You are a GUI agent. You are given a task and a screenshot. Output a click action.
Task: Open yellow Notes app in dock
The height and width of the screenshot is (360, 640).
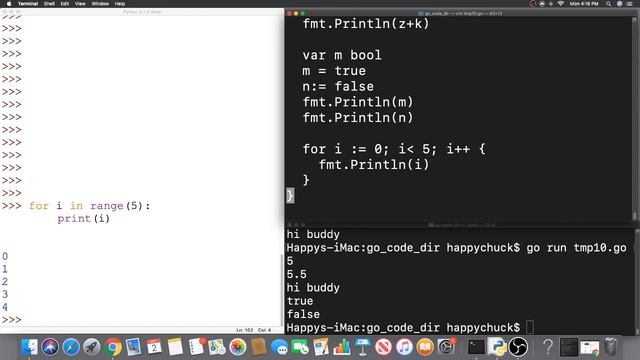(175, 347)
